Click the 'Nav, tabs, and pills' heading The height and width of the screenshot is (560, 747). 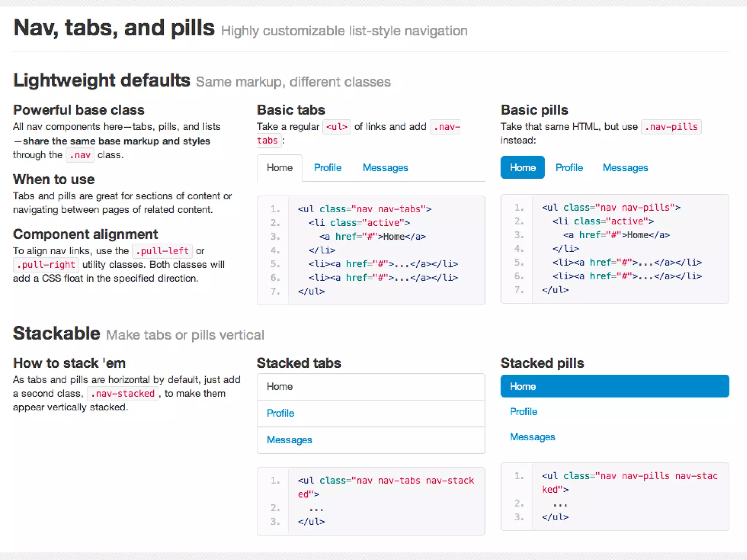(x=114, y=28)
